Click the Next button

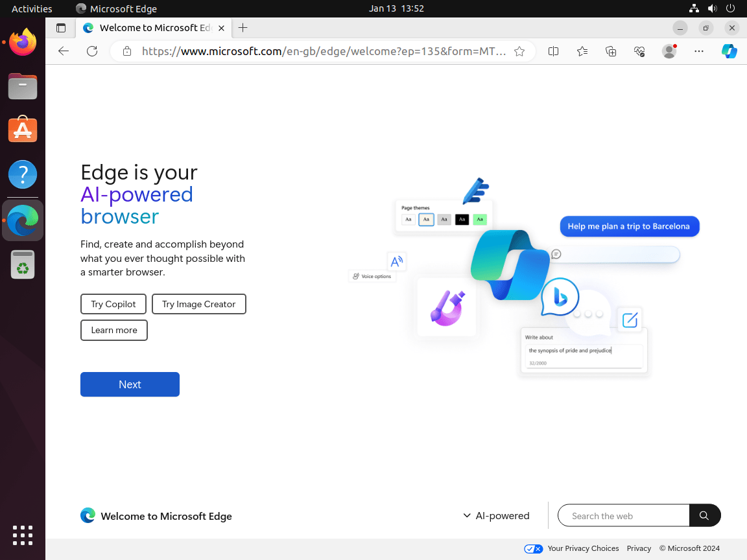pyautogui.click(x=130, y=384)
